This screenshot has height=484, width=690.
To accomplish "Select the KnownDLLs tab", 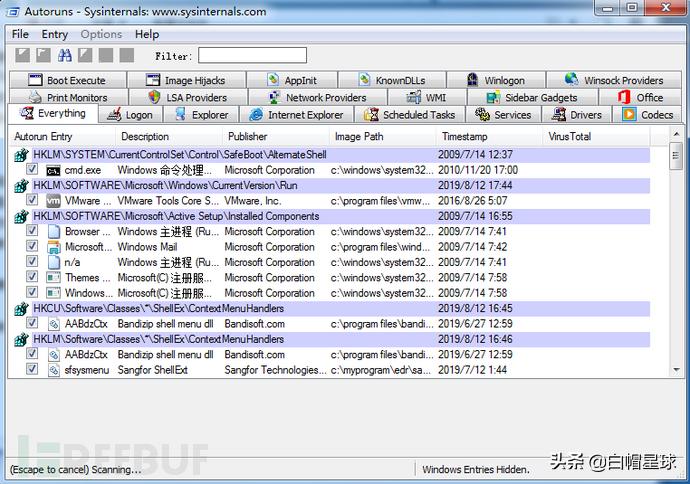I will (x=392, y=80).
